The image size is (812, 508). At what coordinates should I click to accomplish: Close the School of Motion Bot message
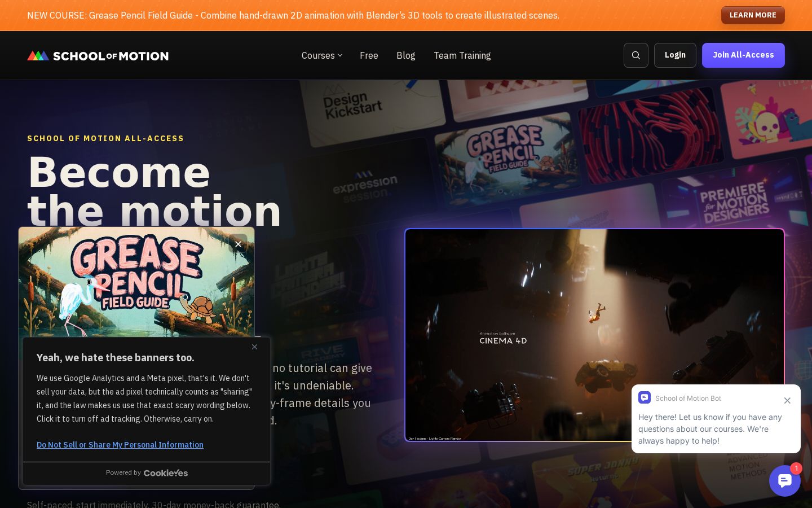tap(787, 400)
